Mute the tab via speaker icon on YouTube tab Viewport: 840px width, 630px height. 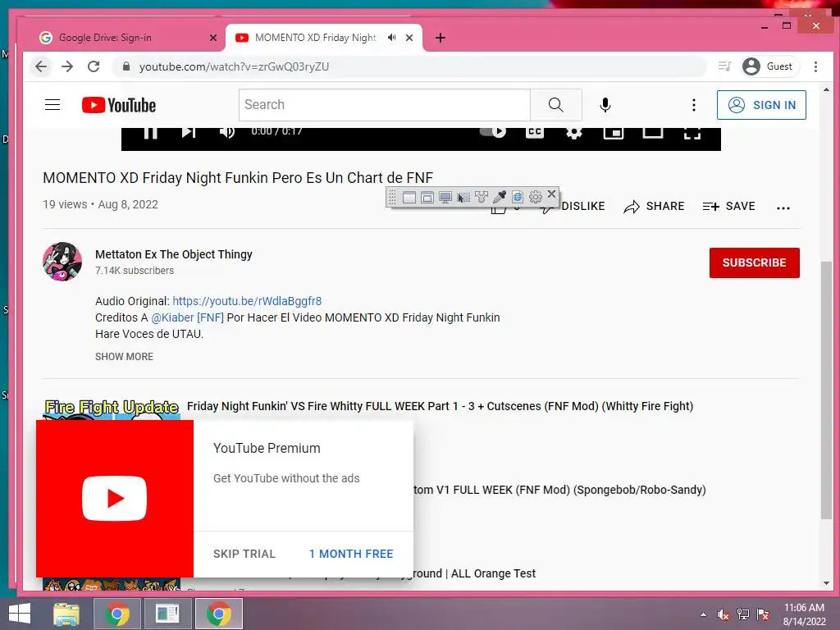[392, 38]
